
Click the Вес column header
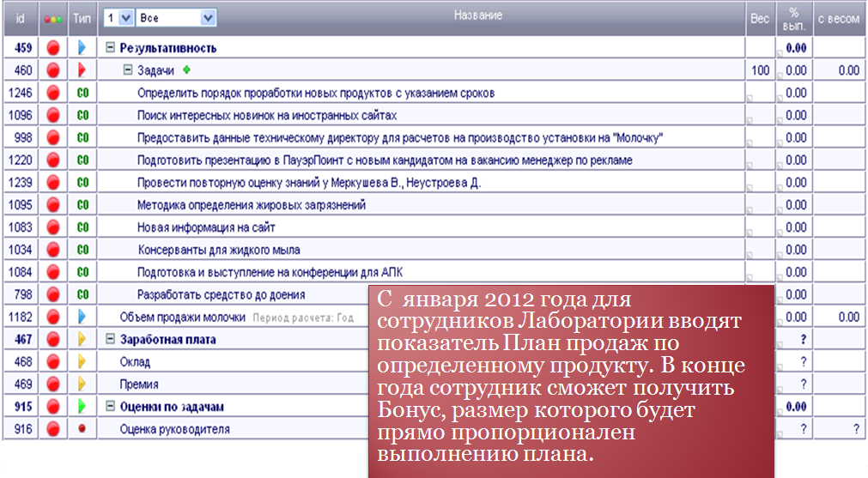(760, 18)
